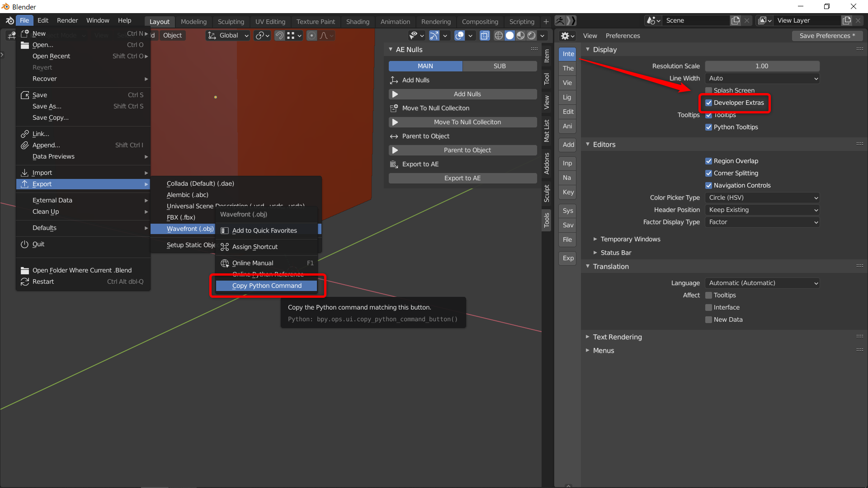Click the new view layer duplicate icon
The width and height of the screenshot is (868, 488).
[847, 21]
